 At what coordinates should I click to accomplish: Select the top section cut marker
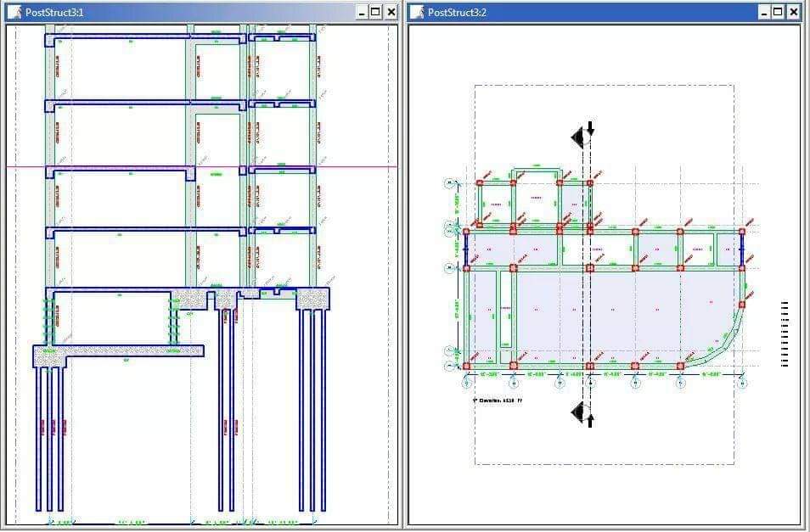click(582, 134)
